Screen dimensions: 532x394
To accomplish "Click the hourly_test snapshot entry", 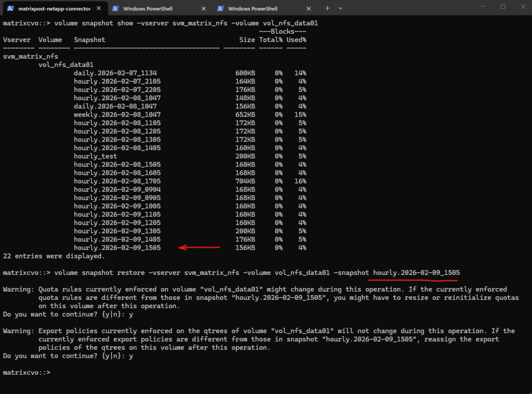I will (x=95, y=156).
